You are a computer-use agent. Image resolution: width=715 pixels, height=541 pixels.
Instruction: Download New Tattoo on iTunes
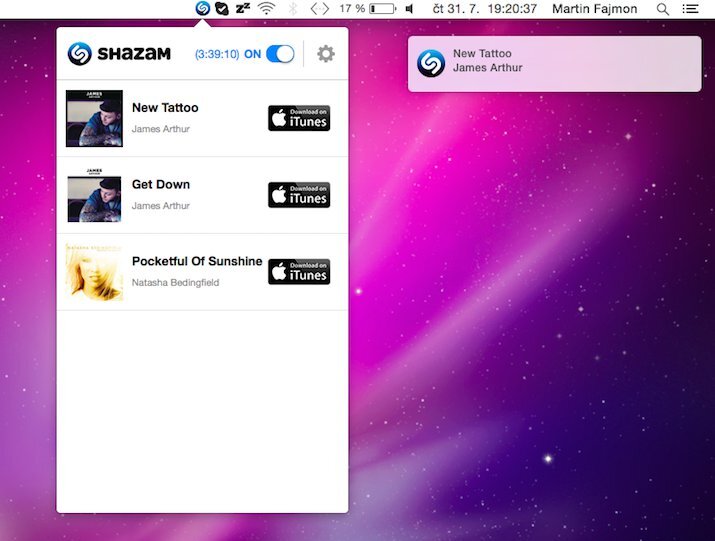(x=299, y=118)
